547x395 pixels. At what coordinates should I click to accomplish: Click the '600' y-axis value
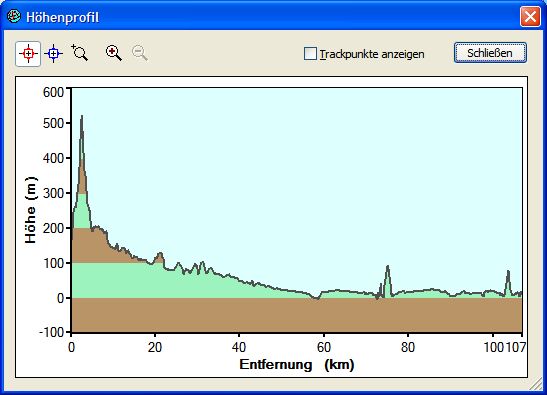pos(53,92)
